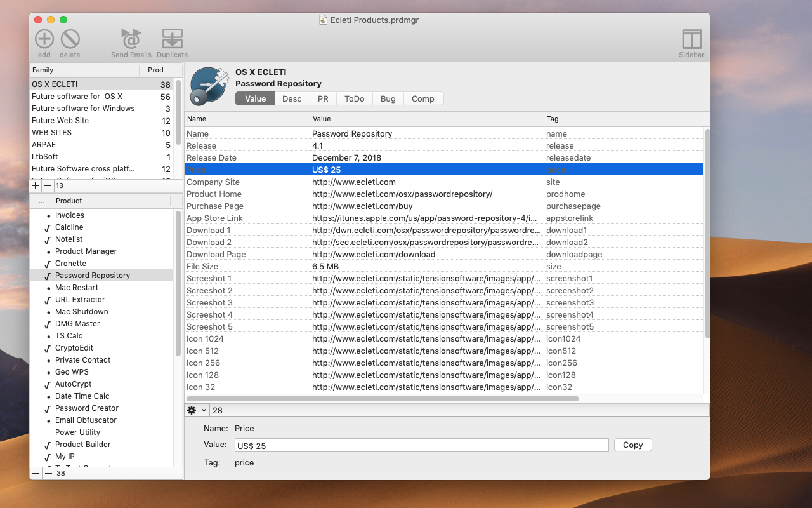
Task: Click the Send Emails toolbar icon
Action: [131, 39]
